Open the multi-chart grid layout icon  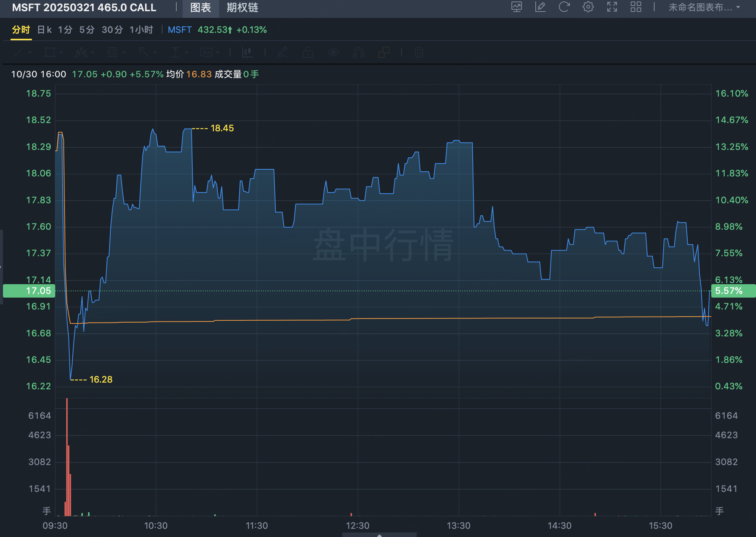[x=636, y=7]
